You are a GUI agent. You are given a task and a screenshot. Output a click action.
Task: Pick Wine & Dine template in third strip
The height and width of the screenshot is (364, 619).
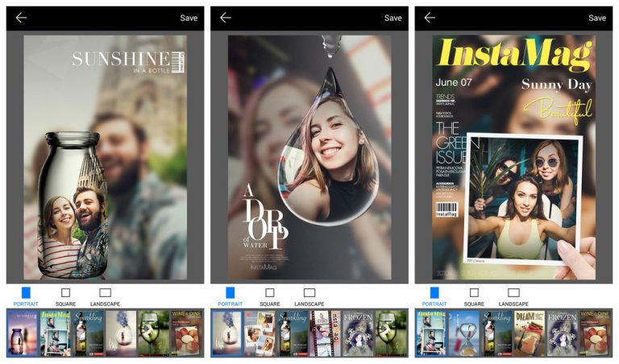pyautogui.click(x=595, y=333)
